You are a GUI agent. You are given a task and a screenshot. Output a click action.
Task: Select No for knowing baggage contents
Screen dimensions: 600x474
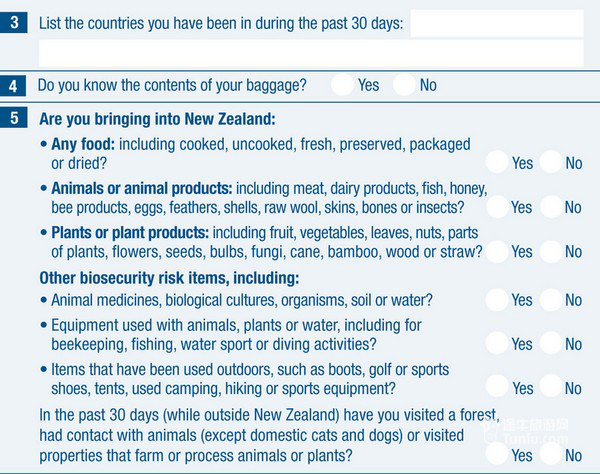point(404,85)
